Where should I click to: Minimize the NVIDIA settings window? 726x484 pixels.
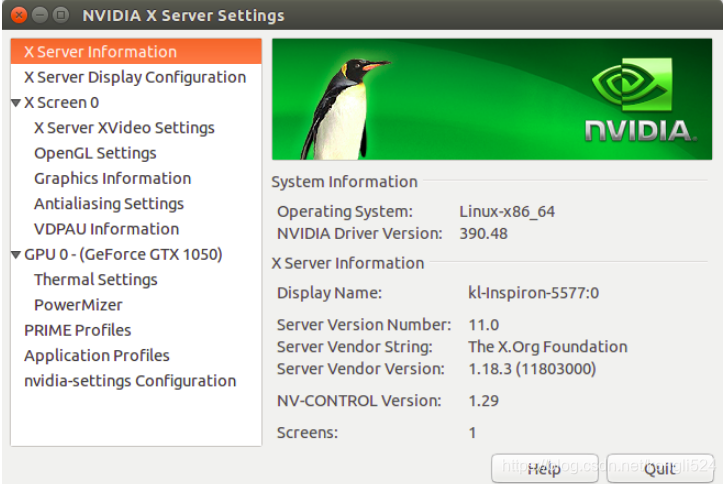(40, 15)
